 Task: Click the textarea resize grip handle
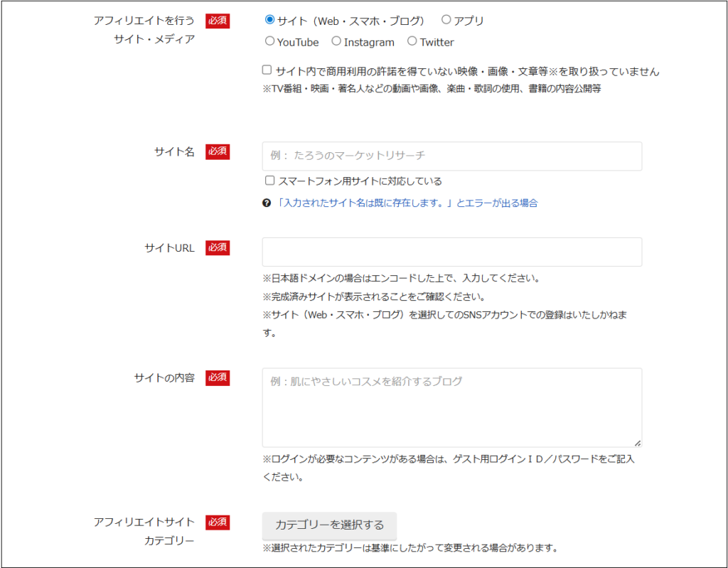click(638, 442)
